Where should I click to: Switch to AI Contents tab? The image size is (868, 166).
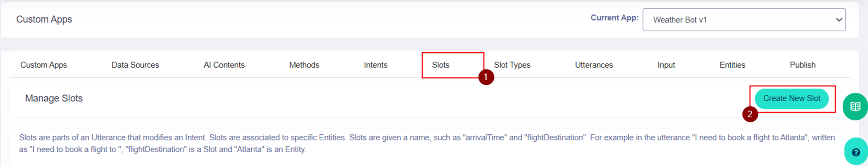click(x=224, y=65)
